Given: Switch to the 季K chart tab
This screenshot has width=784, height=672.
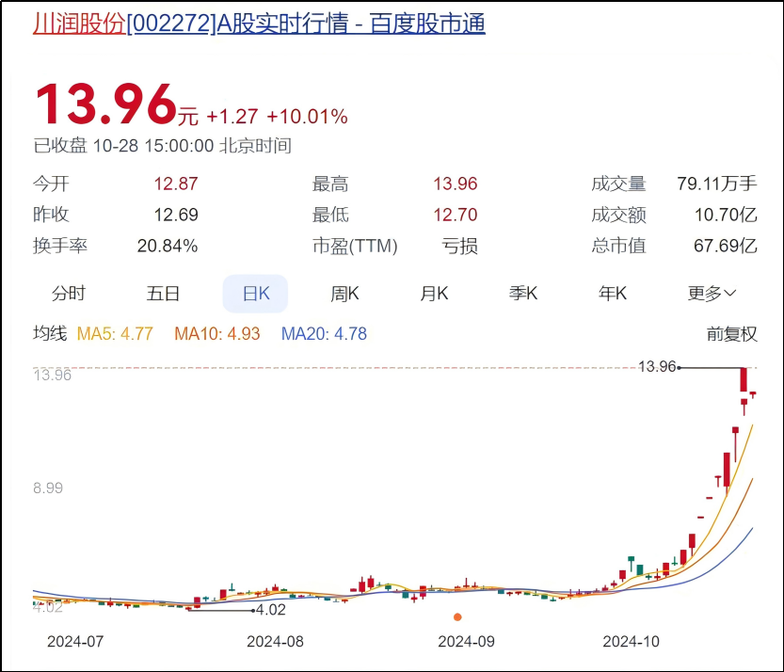Looking at the screenshot, I should 523,294.
